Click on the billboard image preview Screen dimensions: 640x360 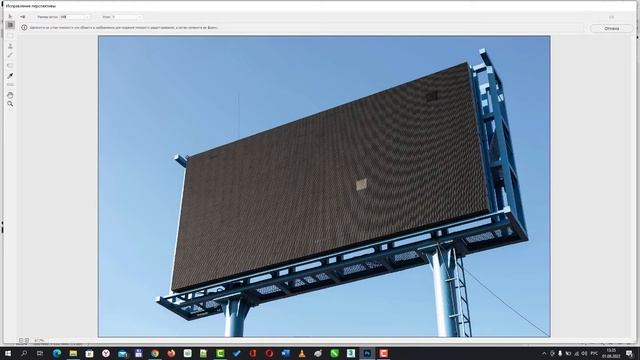coord(324,186)
